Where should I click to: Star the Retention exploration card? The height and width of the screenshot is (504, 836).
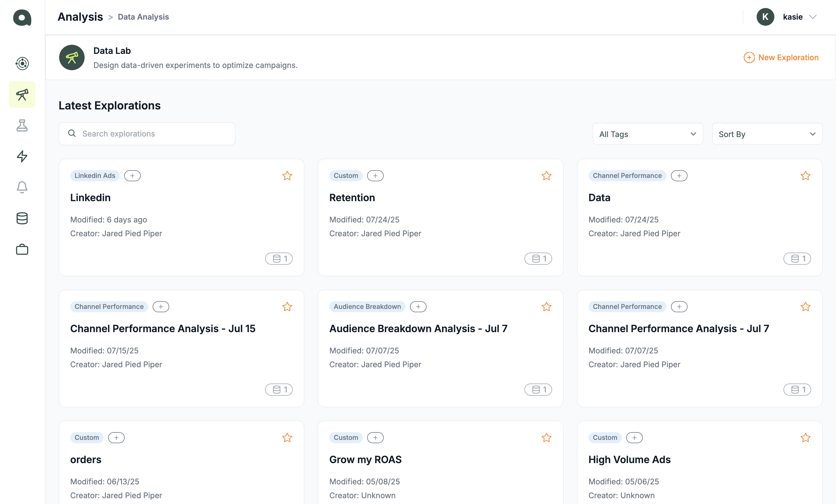[546, 176]
